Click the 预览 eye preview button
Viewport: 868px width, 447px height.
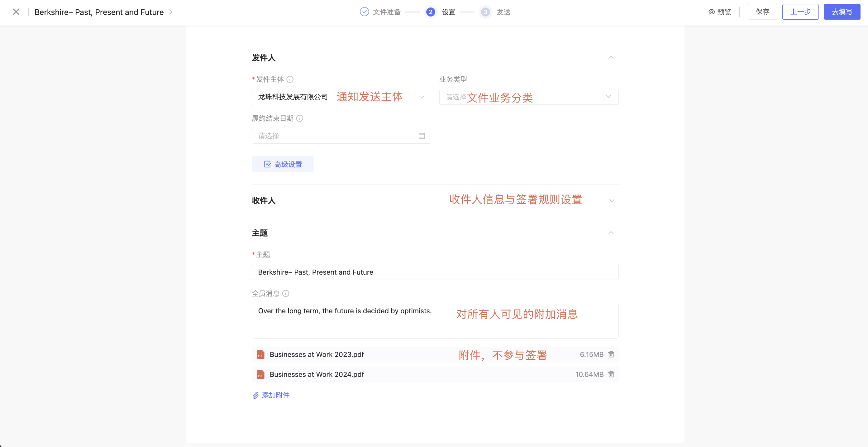pyautogui.click(x=720, y=12)
